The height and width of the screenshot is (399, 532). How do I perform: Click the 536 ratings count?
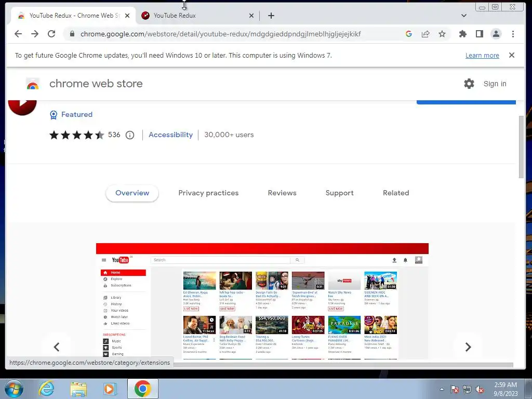(x=114, y=135)
